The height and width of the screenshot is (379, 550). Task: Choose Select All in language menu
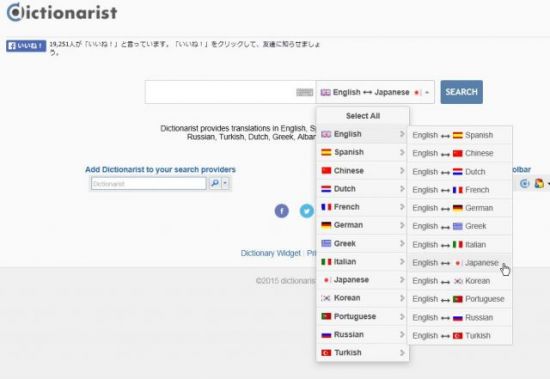pos(363,116)
